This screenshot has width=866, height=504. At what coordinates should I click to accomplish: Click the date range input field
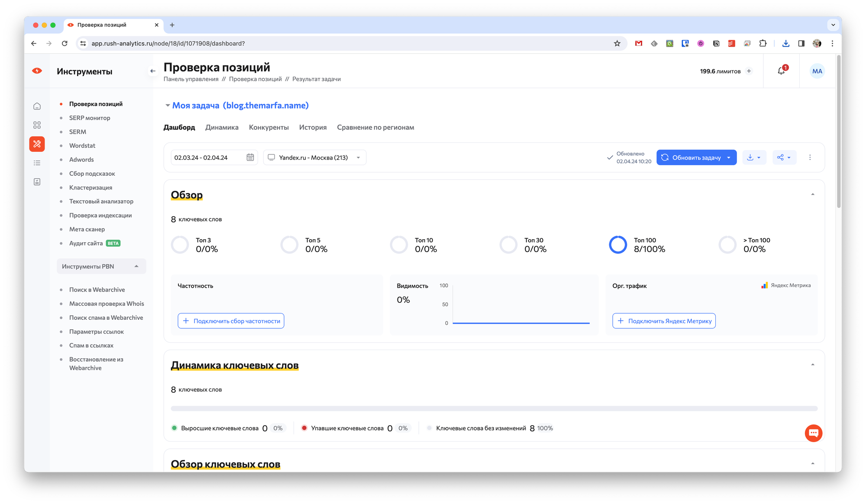point(207,157)
